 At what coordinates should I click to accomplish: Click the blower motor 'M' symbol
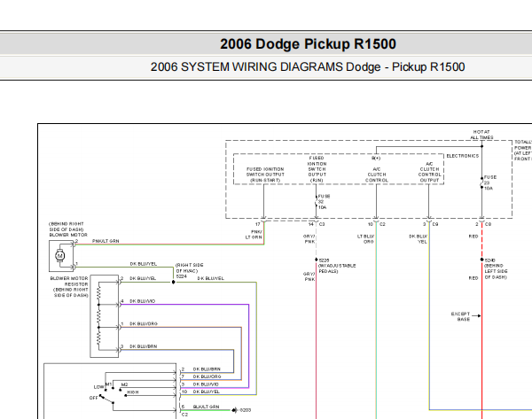click(60, 256)
